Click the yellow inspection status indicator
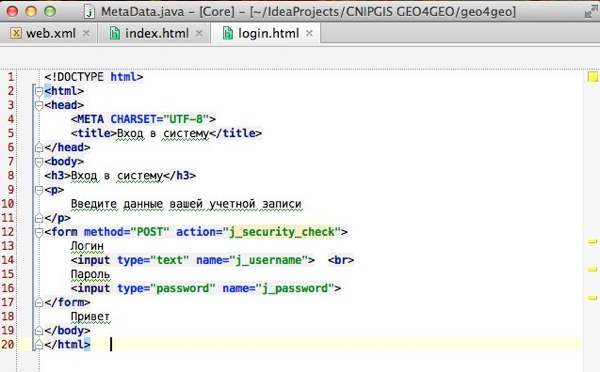Image resolution: width=600 pixels, height=372 pixels. click(593, 77)
